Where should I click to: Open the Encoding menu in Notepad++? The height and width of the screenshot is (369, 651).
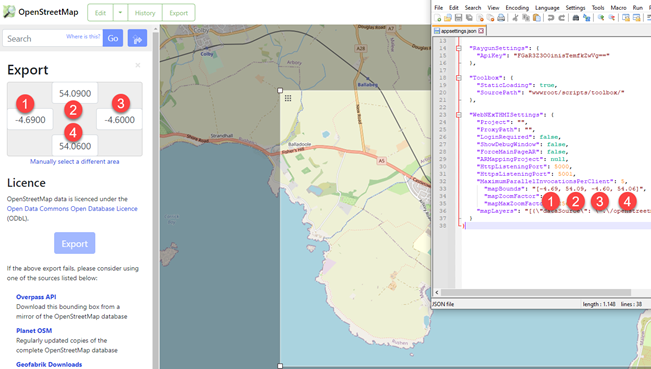[x=517, y=7]
